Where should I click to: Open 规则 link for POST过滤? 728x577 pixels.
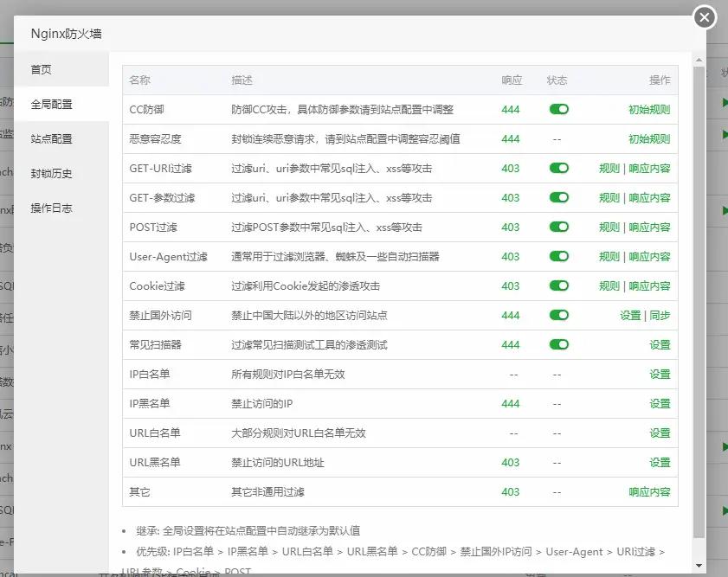pyautogui.click(x=609, y=228)
